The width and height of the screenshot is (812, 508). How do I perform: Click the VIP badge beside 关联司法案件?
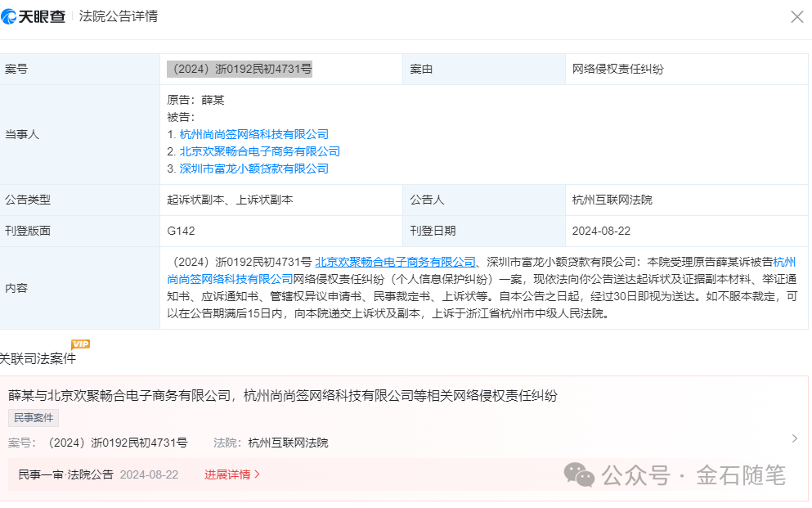pyautogui.click(x=81, y=344)
